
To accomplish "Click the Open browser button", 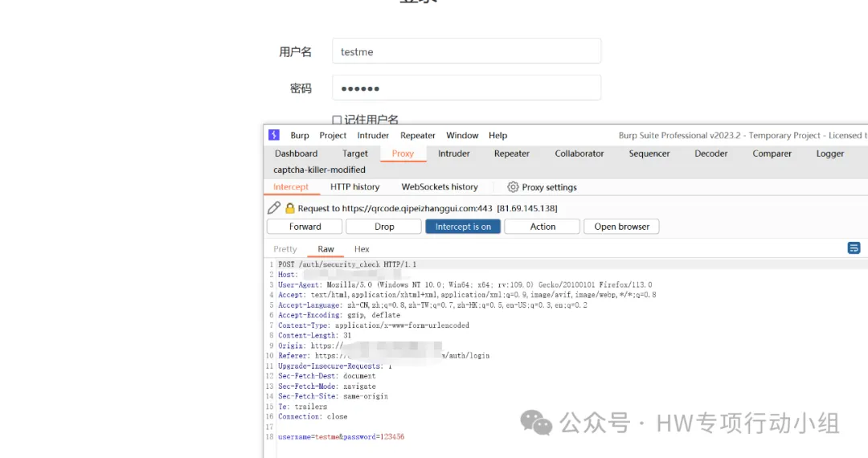I will click(x=621, y=227).
